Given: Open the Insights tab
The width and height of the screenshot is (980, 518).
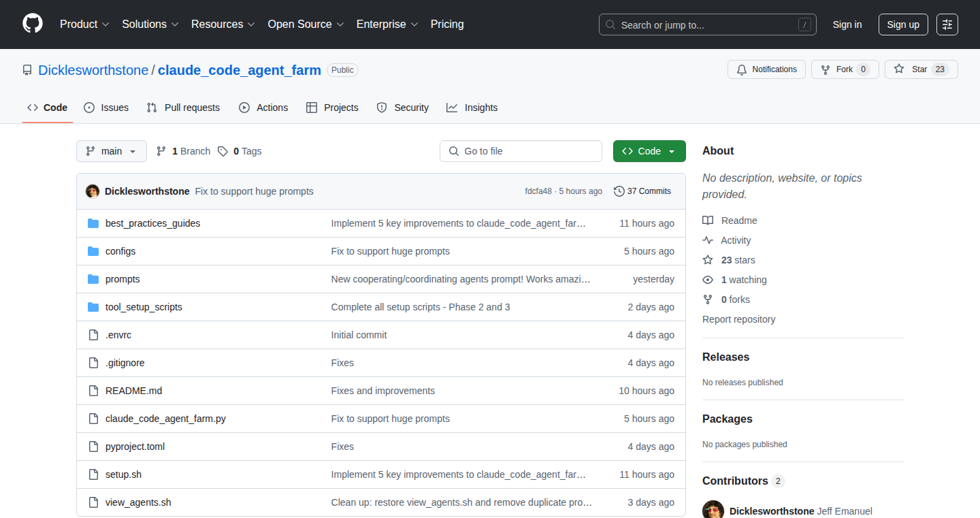Looking at the screenshot, I should pyautogui.click(x=472, y=108).
